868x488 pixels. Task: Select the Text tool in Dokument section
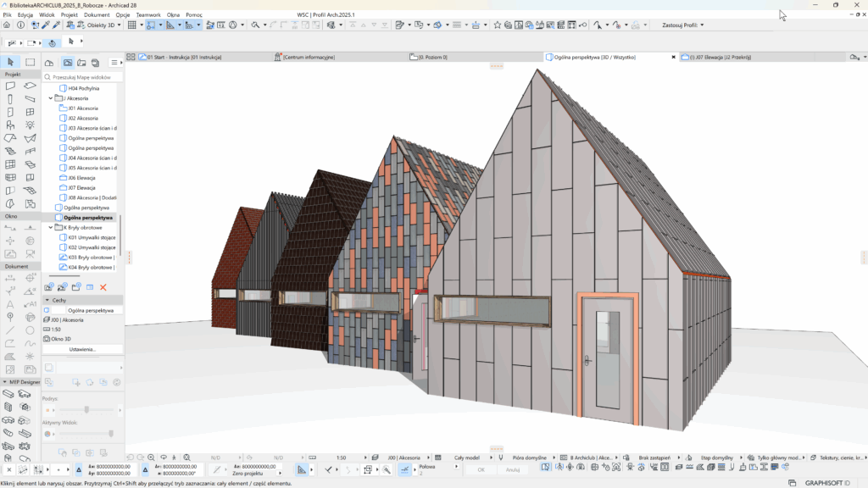[10, 303]
